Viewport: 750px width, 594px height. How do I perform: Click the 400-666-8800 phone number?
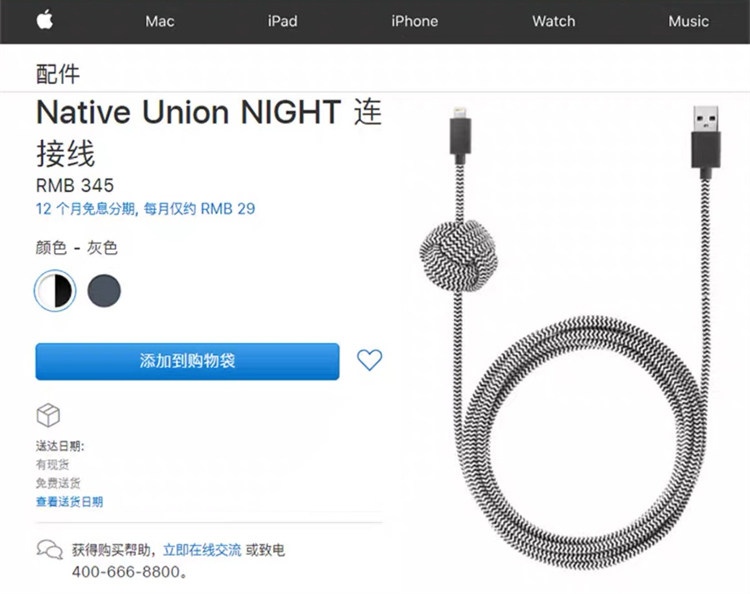click(x=128, y=573)
